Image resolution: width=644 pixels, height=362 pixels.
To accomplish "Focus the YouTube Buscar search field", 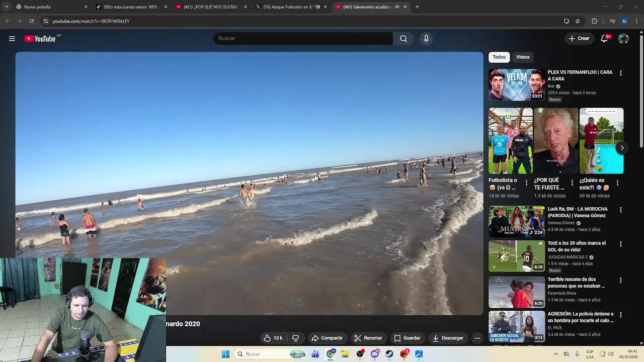I will click(303, 39).
